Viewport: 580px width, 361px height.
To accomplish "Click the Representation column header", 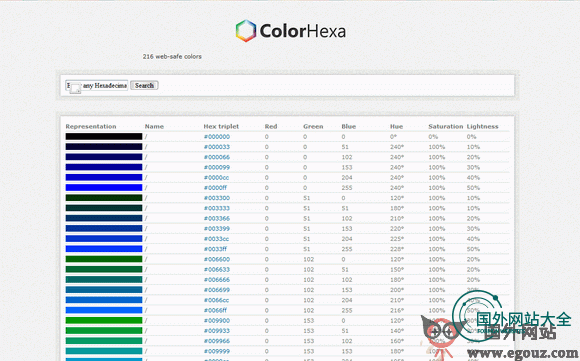I will click(91, 126).
